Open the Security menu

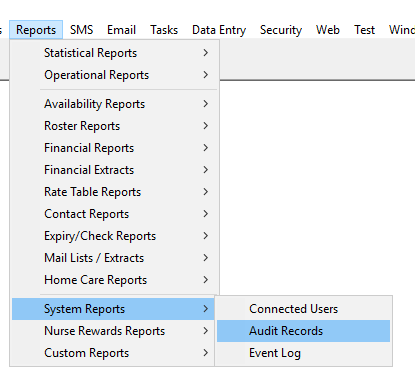pyautogui.click(x=281, y=30)
